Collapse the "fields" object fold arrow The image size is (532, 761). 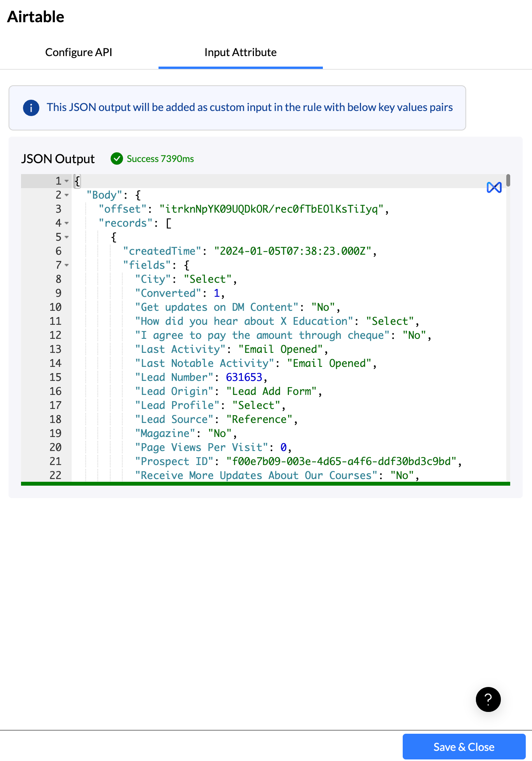(67, 265)
